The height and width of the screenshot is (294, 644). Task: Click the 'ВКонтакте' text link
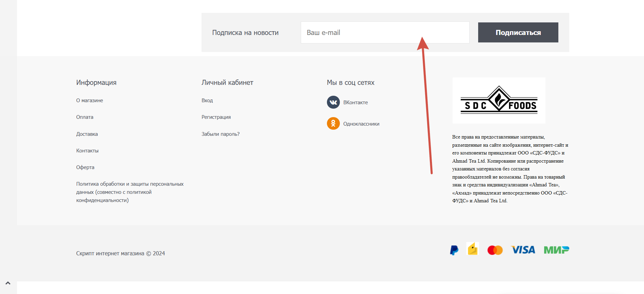(355, 103)
